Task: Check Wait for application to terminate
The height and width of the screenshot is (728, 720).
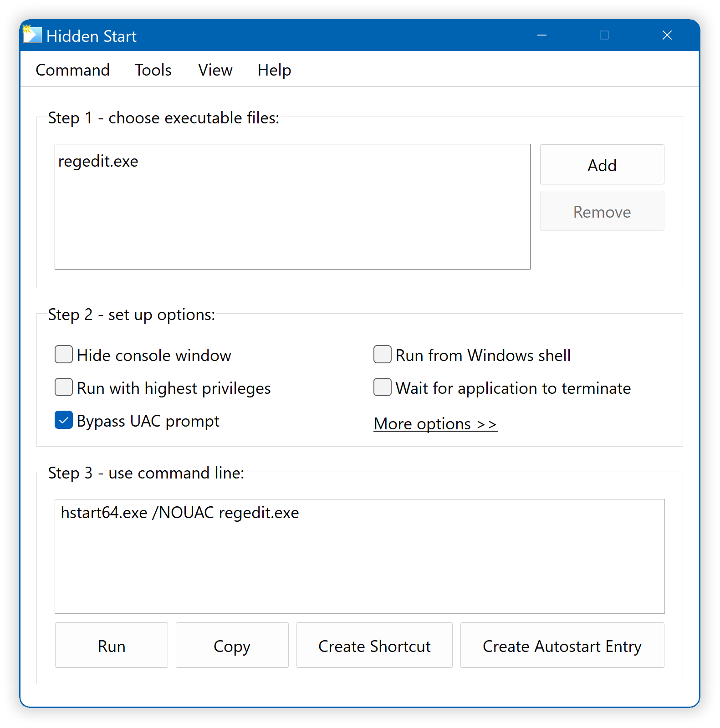Action: click(x=382, y=387)
